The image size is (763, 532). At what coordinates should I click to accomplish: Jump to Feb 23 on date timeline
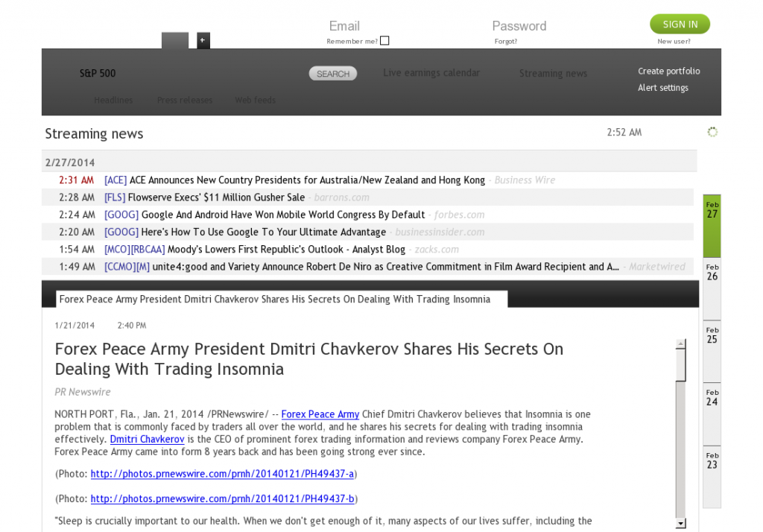[712, 477]
